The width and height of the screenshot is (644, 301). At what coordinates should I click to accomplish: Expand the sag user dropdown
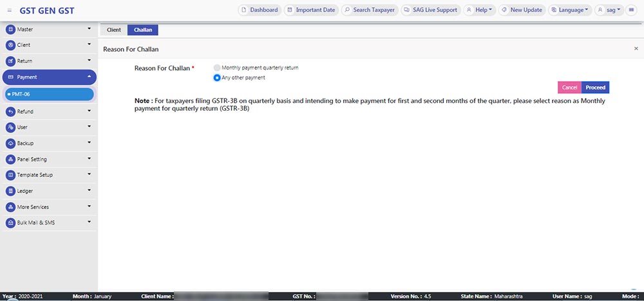[609, 10]
